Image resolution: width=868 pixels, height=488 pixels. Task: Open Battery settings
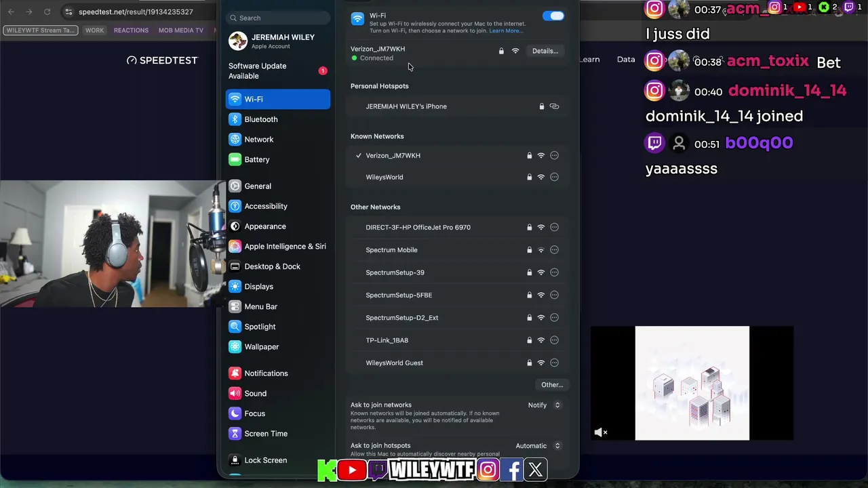pos(277,159)
